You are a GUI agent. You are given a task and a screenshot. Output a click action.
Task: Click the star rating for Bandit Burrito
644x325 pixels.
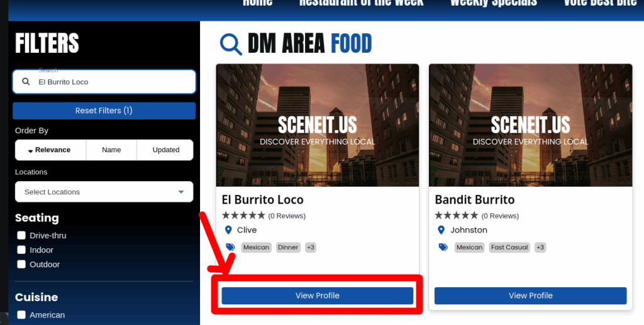click(457, 216)
